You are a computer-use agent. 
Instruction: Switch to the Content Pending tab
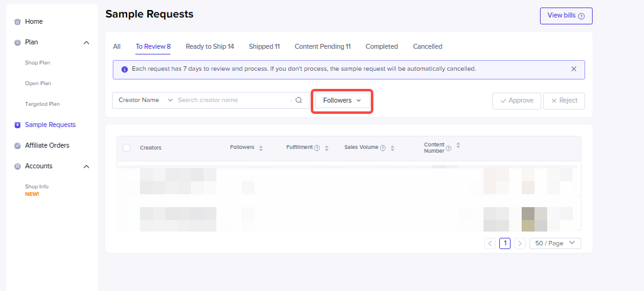[322, 46]
